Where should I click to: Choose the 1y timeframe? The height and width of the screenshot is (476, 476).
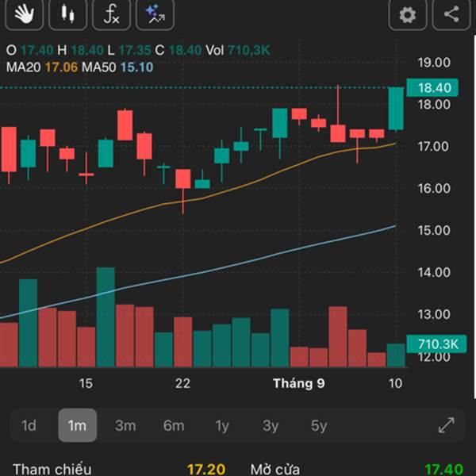[222, 425]
